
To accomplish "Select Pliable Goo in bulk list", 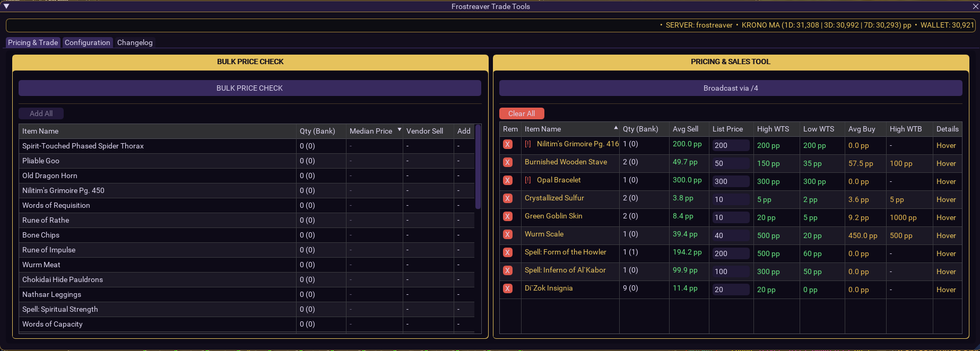I will (x=247, y=161).
